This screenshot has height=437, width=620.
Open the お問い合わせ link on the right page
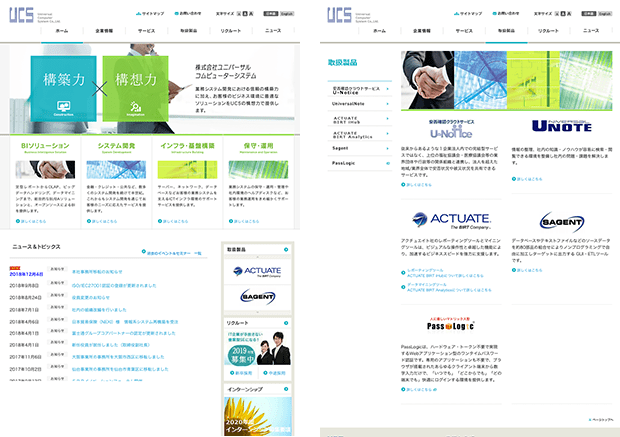(x=506, y=13)
